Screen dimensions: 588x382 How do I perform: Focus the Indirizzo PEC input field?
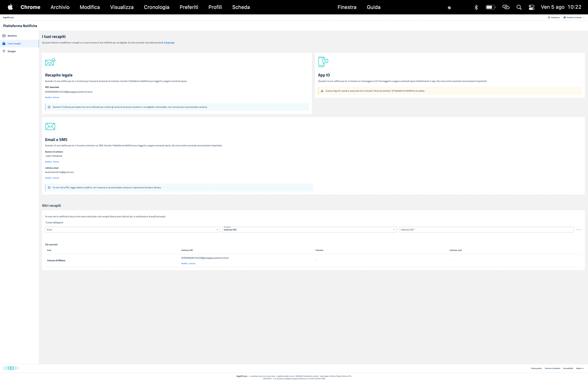point(486,230)
